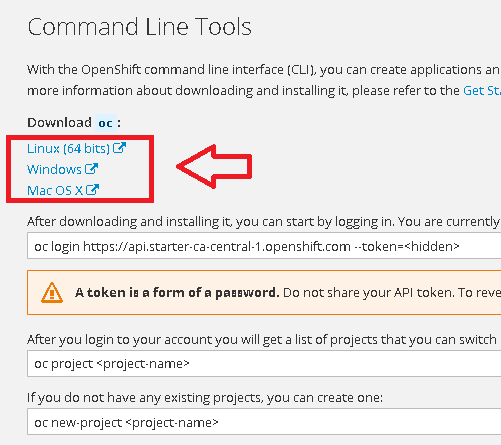Click the external-link icon beside Linux (64 bits)

tap(119, 148)
